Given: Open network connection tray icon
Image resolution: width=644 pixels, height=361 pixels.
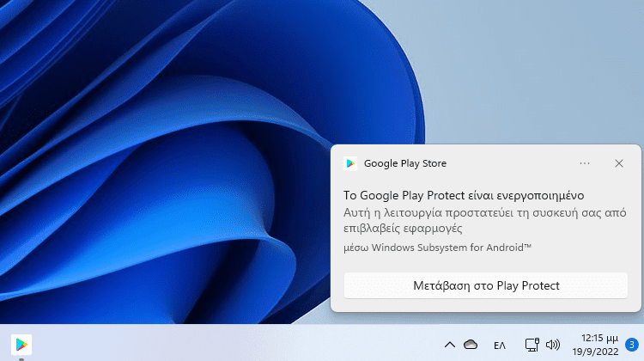Looking at the screenshot, I should (532, 345).
